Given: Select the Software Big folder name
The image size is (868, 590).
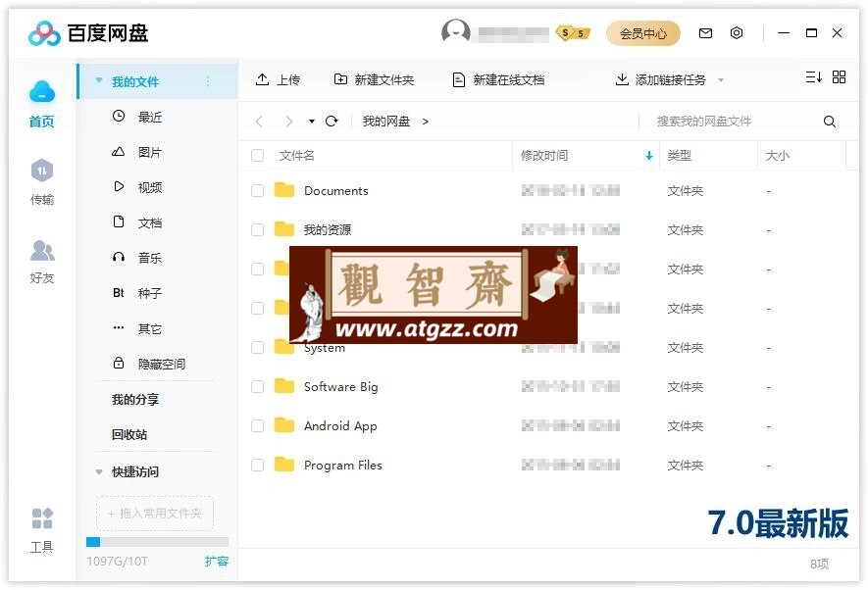Looking at the screenshot, I should tap(341, 386).
